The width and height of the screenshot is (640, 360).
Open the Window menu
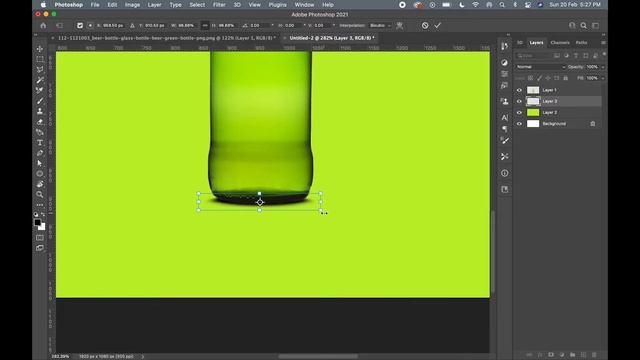click(304, 5)
